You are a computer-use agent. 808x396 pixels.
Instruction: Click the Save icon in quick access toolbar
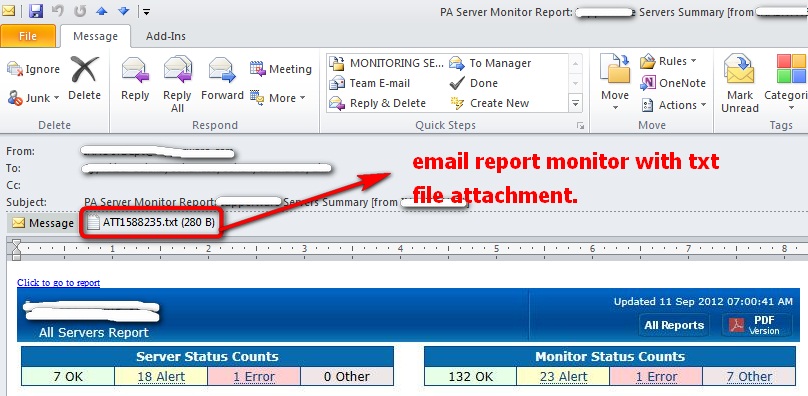[36, 11]
